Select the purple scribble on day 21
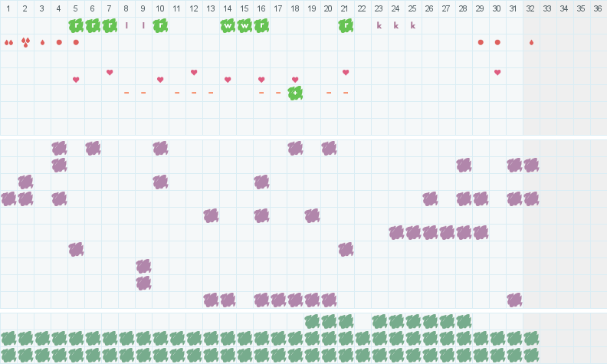The height and width of the screenshot is (364, 607). (x=346, y=249)
